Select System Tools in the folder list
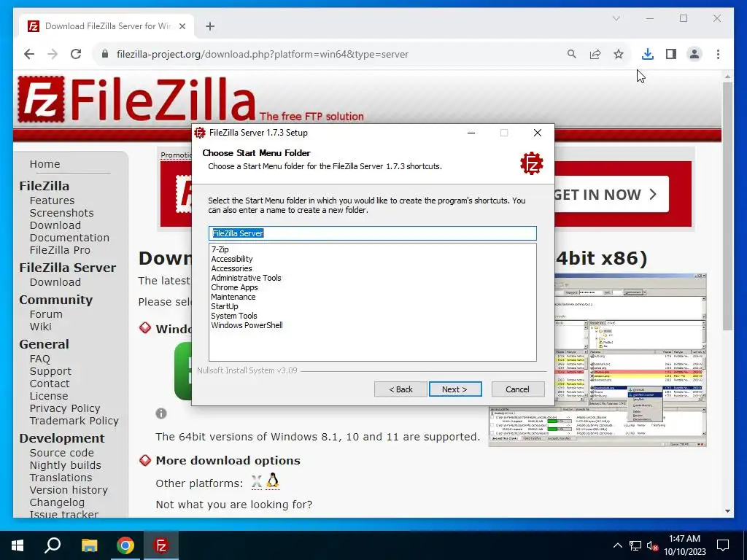 click(x=234, y=316)
